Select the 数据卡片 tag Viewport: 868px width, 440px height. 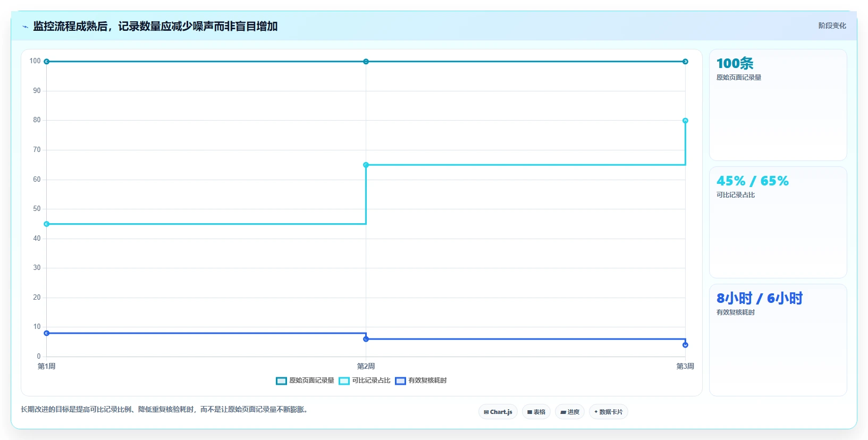[x=609, y=412]
